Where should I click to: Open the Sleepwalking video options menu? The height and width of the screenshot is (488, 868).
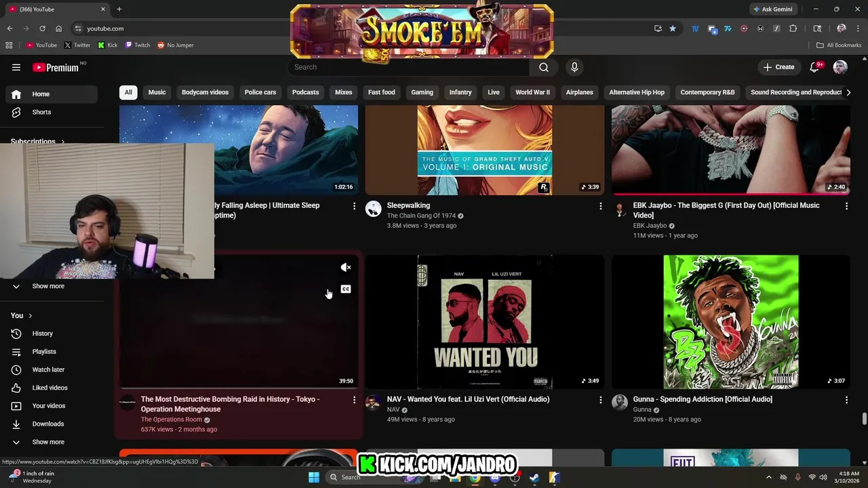coord(600,206)
